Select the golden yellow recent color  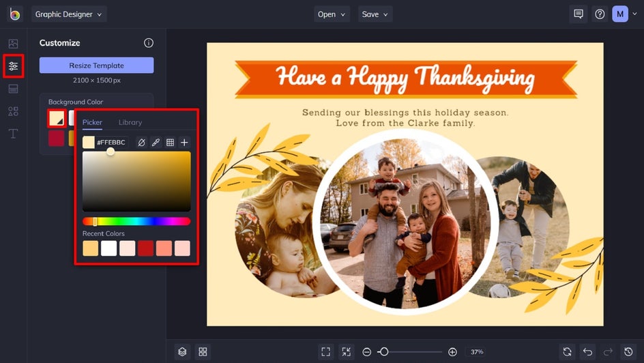[x=90, y=248]
